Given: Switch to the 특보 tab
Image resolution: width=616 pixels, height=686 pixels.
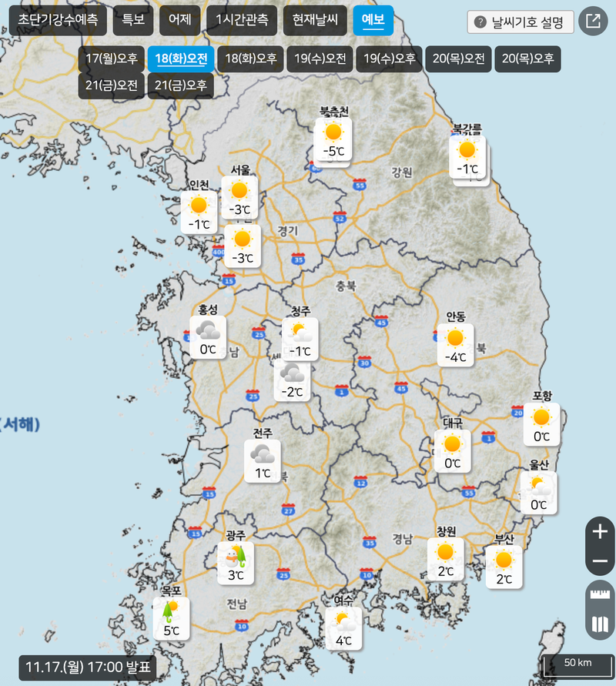Looking at the screenshot, I should click(133, 20).
